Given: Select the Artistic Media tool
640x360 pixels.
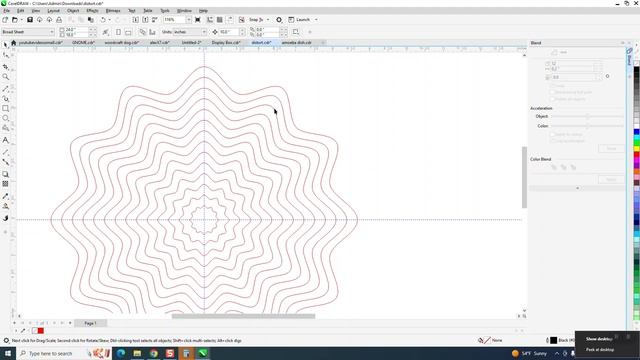Looking at the screenshot, I should click(x=5, y=99).
